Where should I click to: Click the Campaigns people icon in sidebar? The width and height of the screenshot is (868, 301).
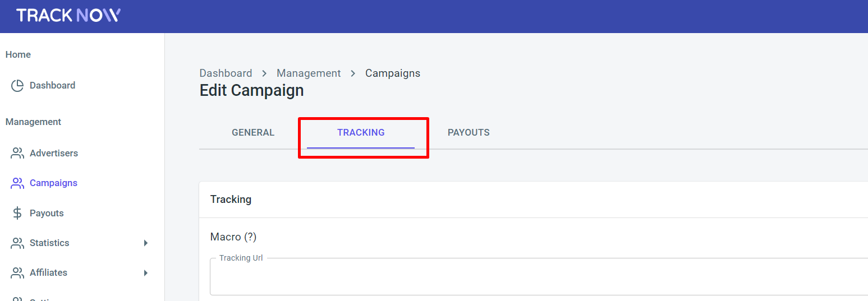point(17,183)
